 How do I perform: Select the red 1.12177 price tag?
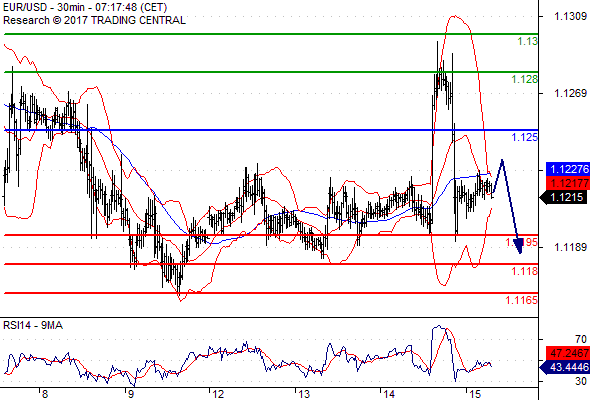tap(568, 183)
